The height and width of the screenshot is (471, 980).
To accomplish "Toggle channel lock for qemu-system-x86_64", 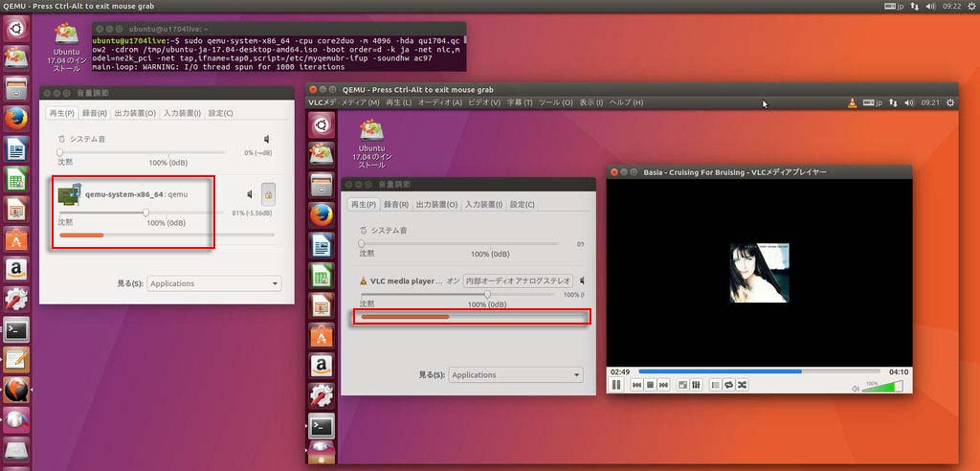I will pyautogui.click(x=268, y=194).
